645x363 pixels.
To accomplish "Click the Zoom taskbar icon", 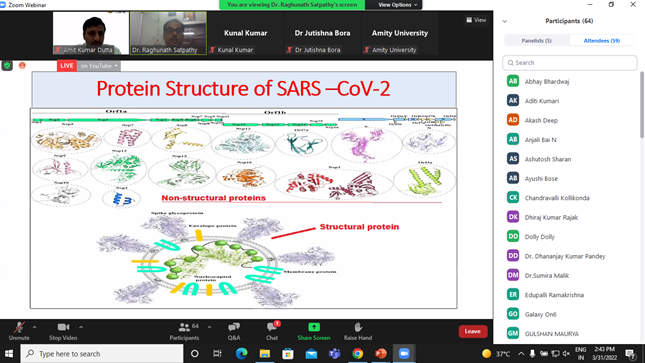I will pos(404,354).
